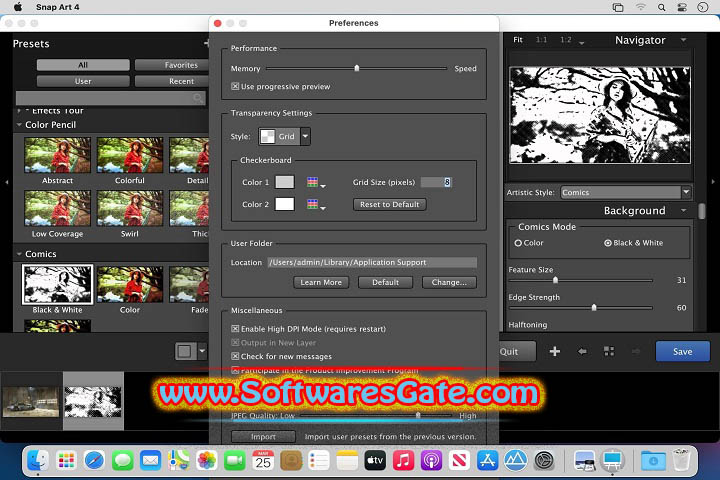Collapse the Color Pencil preset group

19,124
